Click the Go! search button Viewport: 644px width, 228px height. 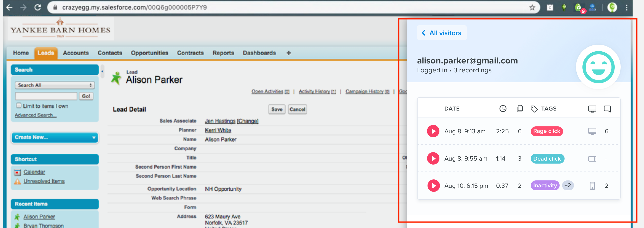86,96
